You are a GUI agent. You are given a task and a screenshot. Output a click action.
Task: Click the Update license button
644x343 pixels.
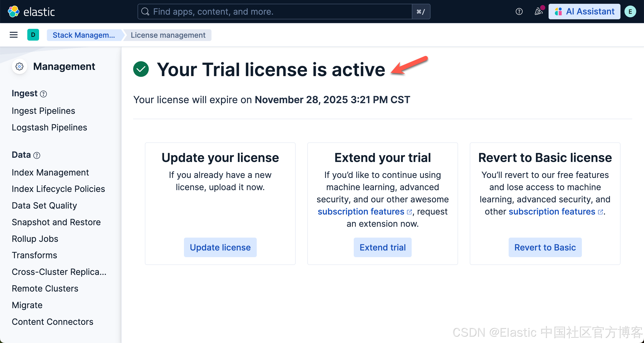[220, 247]
